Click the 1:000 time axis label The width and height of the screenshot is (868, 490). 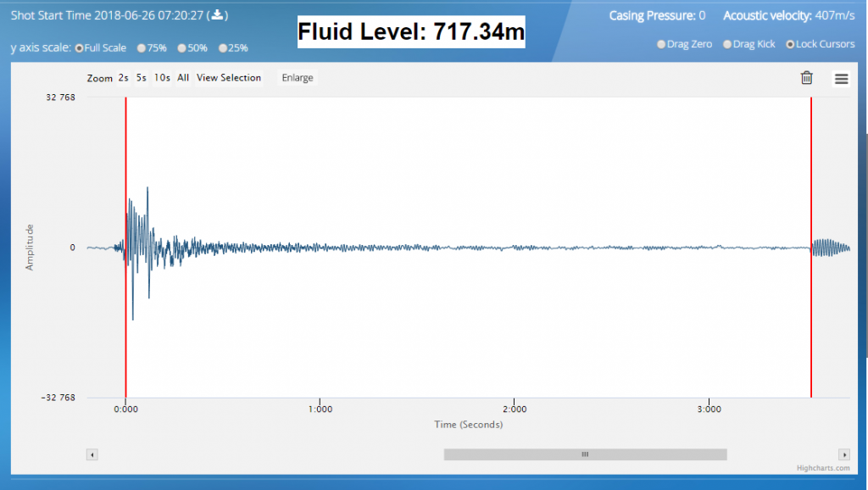(x=320, y=409)
